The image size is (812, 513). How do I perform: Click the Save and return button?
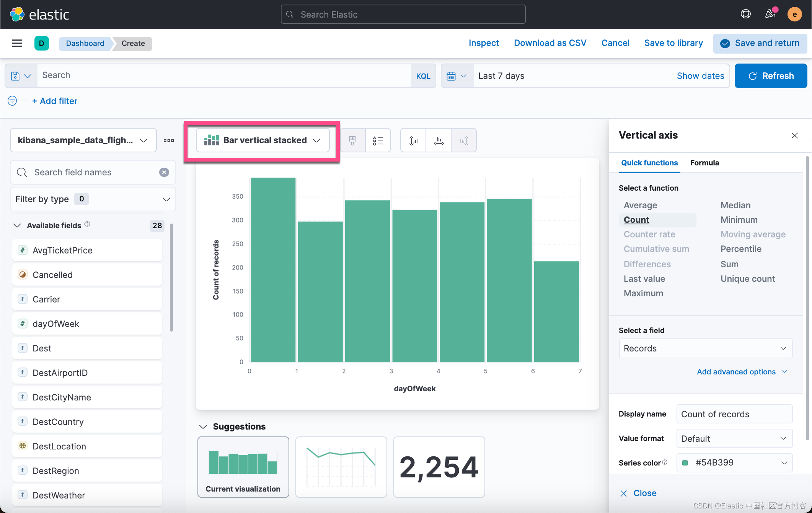[x=760, y=43]
